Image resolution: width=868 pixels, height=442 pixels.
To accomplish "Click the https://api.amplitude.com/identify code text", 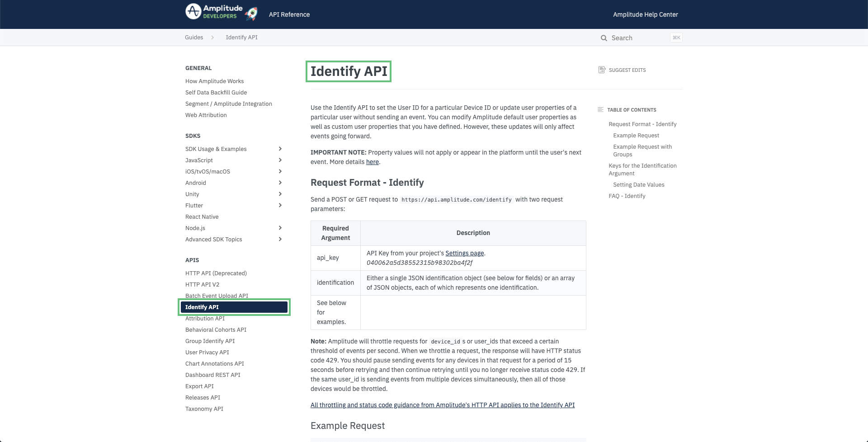I will point(457,199).
